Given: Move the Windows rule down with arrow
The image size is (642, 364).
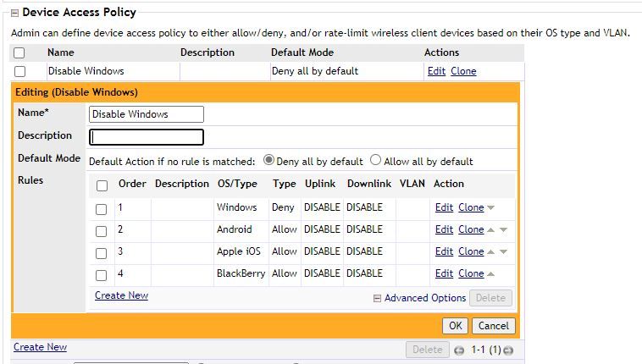Looking at the screenshot, I should click(491, 208).
